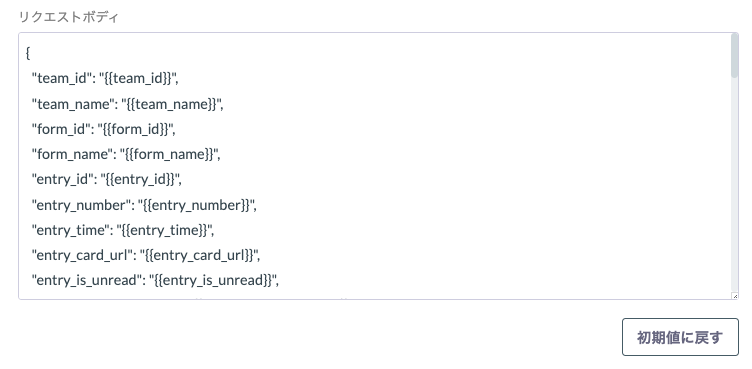Click the "entry_time" line in textarea
Viewport: 752px width, 369px height.
point(123,230)
